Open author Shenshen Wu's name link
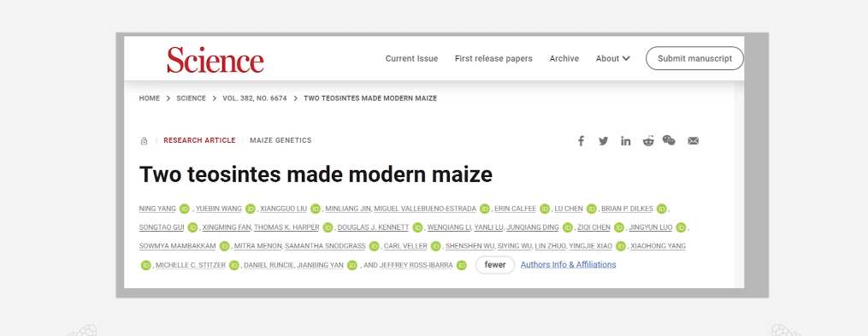The height and width of the screenshot is (336, 868). point(469,246)
